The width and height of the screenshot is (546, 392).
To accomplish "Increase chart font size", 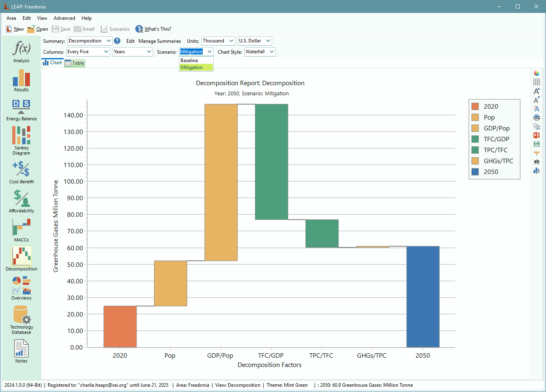I will click(536, 91).
